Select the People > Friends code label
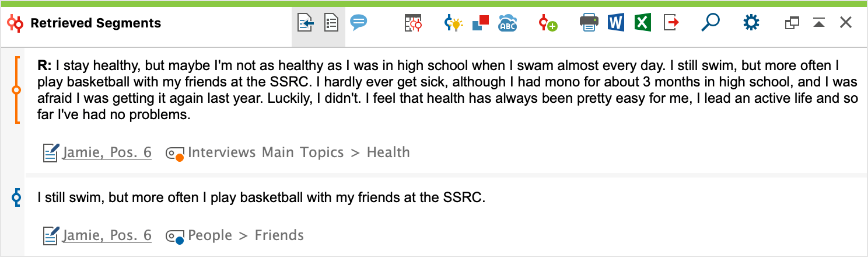Screen dimensions: 868x257 [246, 235]
